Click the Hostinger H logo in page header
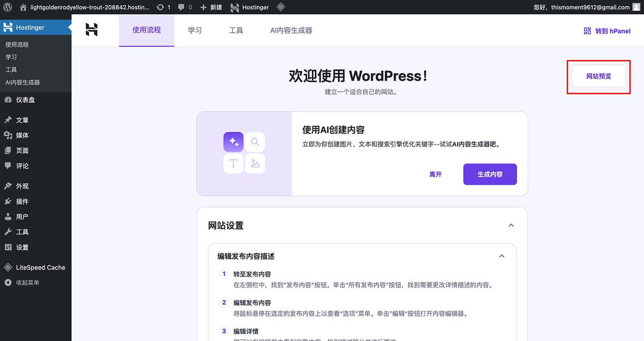Image resolution: width=644 pixels, height=341 pixels. [x=92, y=30]
